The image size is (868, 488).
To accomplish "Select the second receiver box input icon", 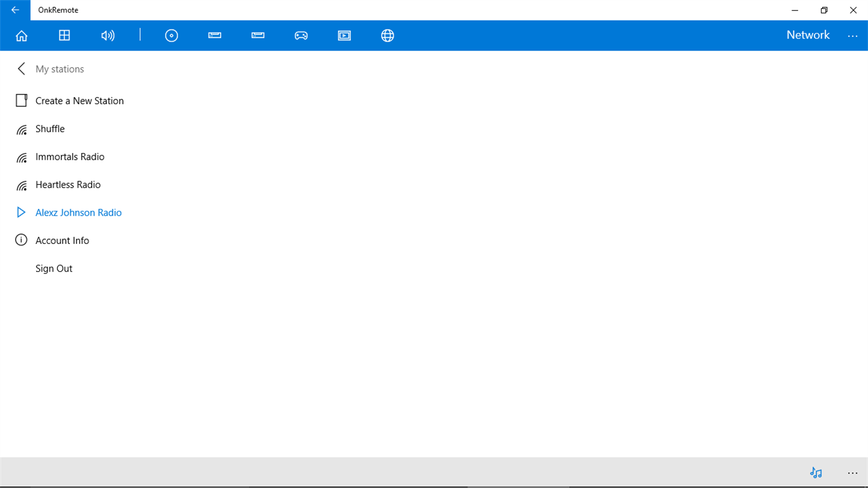I will (x=258, y=36).
